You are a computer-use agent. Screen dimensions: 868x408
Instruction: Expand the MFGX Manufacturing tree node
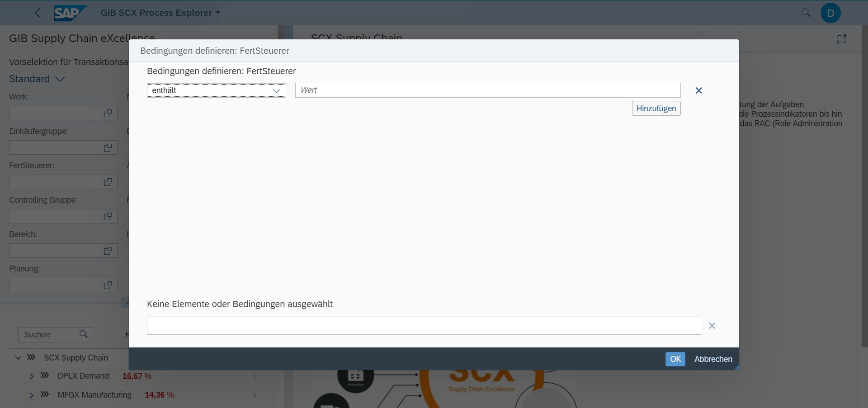click(x=31, y=395)
